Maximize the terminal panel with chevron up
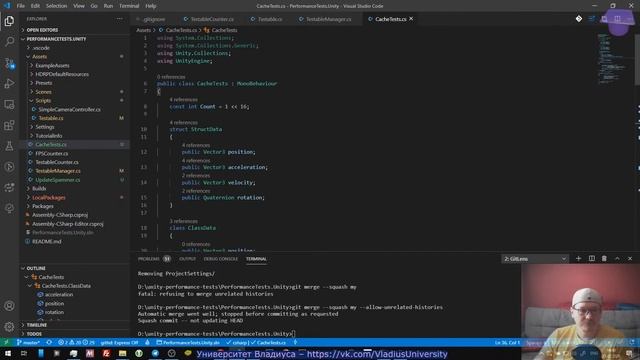Image resolution: width=640 pixels, height=360 pixels. click(617, 259)
